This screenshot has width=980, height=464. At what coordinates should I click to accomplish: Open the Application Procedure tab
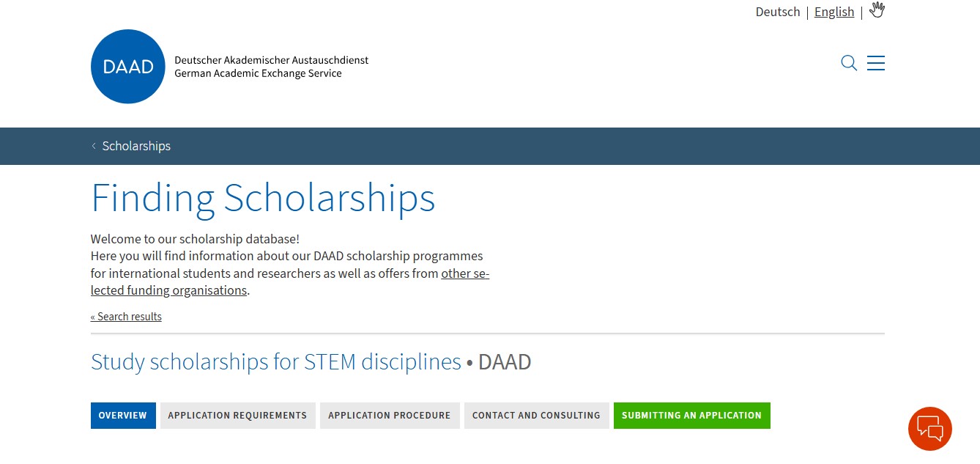tap(390, 416)
